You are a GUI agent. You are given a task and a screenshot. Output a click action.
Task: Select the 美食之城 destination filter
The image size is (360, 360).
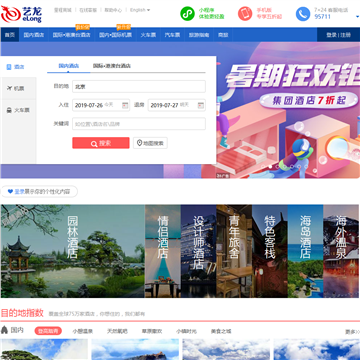coord(221,331)
